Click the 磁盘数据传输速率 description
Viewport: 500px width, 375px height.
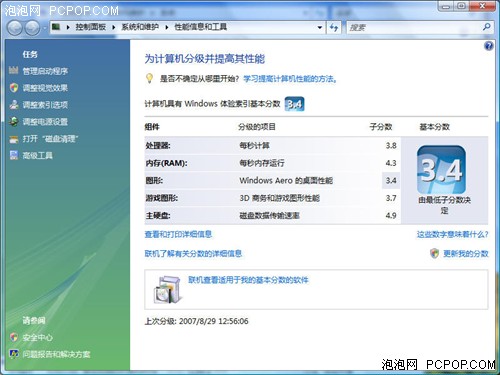point(269,216)
